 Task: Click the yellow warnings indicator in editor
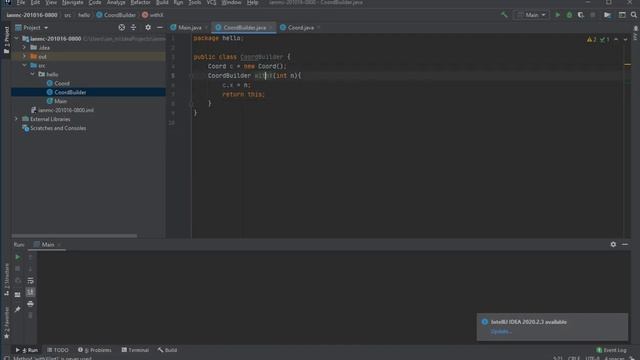click(591, 40)
